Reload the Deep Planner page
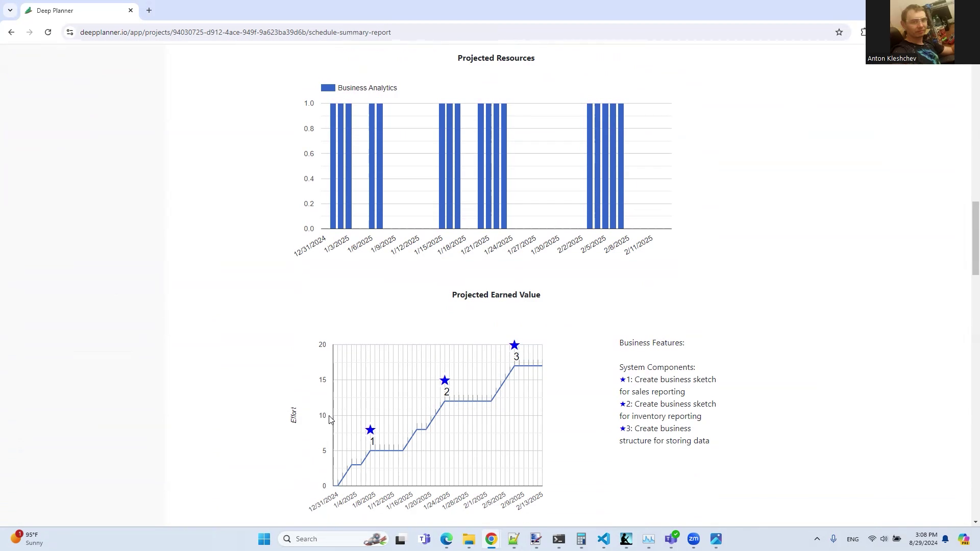 [48, 32]
